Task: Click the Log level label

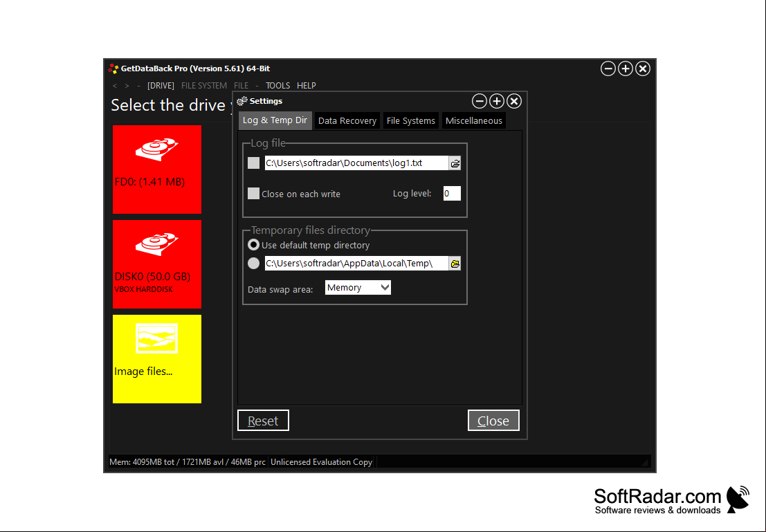Action: 412,194
